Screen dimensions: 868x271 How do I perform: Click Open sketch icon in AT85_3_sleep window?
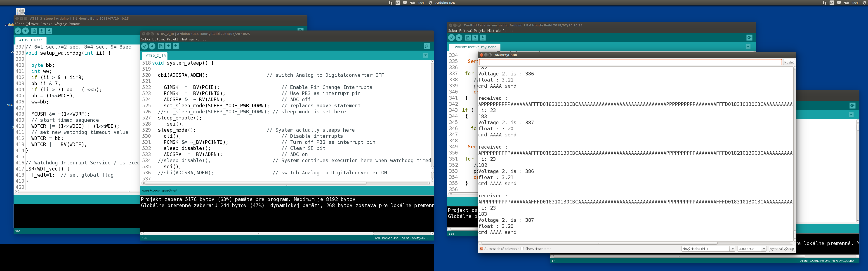click(42, 31)
